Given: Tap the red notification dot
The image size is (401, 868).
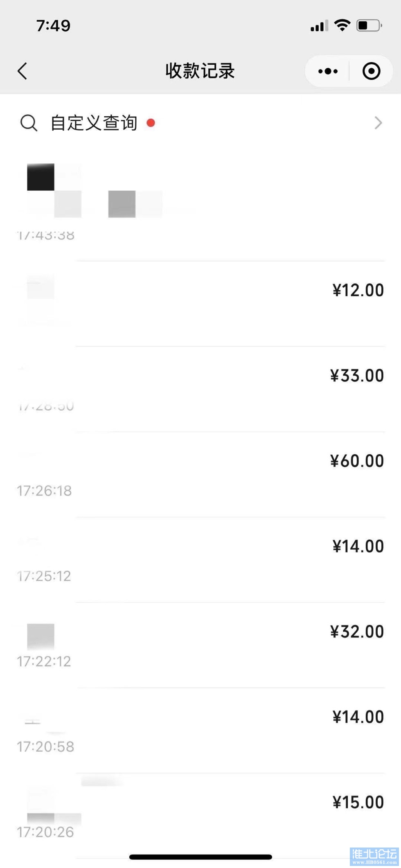Looking at the screenshot, I should 151,123.
